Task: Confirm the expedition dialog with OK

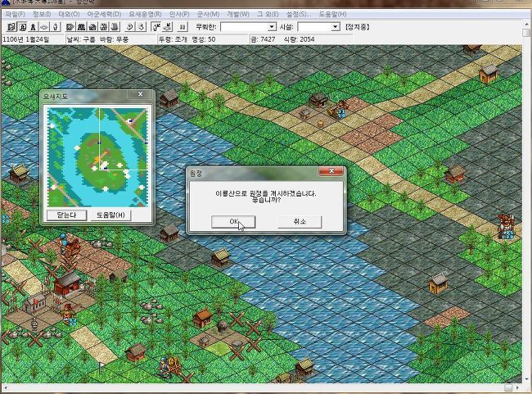Action: 233,222
